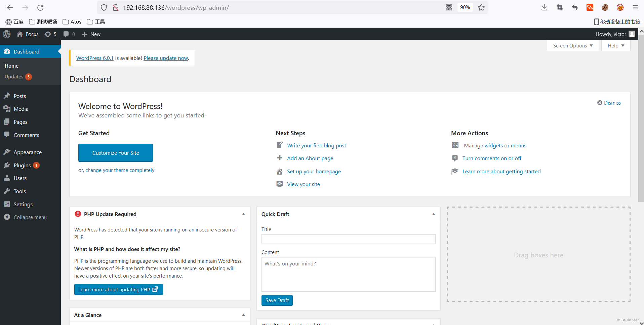The image size is (644, 325).
Task: Open the Screen Options dropdown
Action: pos(573,45)
